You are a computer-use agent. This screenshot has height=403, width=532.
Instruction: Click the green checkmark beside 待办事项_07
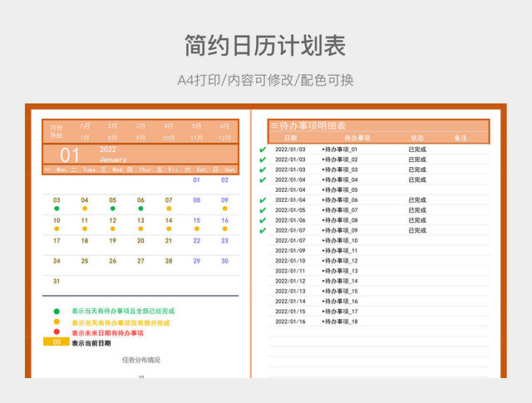(x=263, y=210)
